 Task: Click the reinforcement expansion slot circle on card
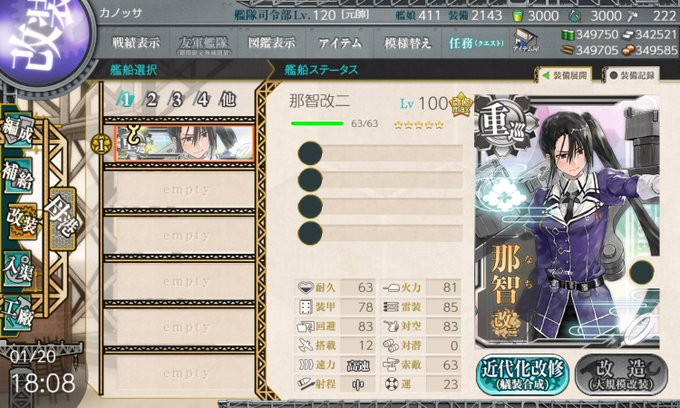coord(641,272)
